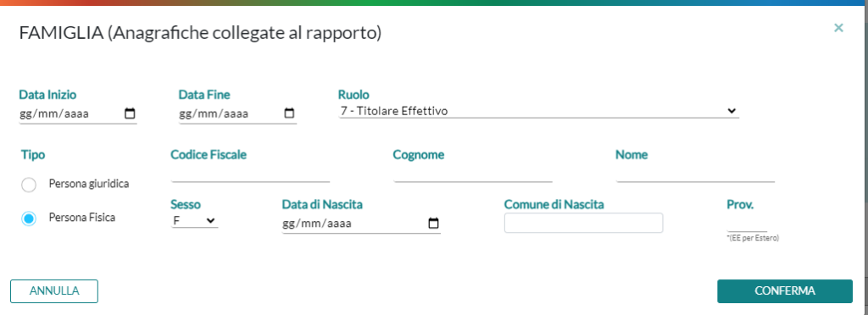Open the Data di Nascita calendar icon
The width and height of the screenshot is (868, 315).
coord(434,224)
